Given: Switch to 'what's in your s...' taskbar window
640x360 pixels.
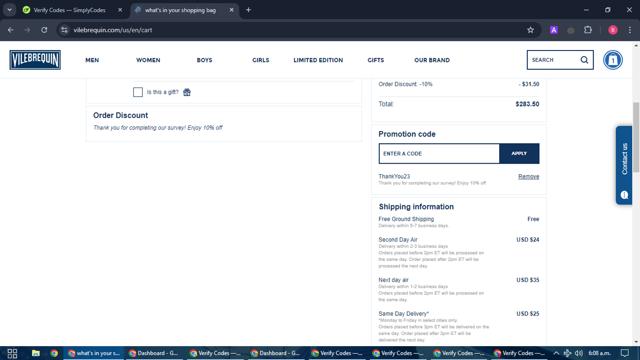Looking at the screenshot, I should (x=94, y=353).
